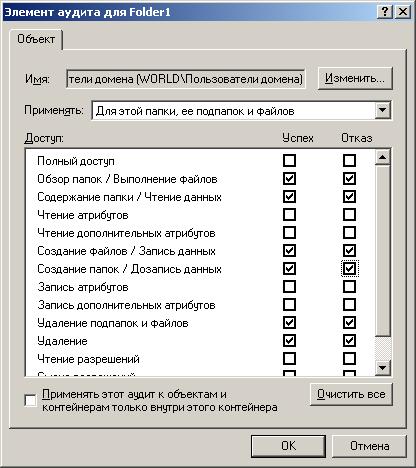Click scrollbar down arrow in access list

click(x=382, y=368)
